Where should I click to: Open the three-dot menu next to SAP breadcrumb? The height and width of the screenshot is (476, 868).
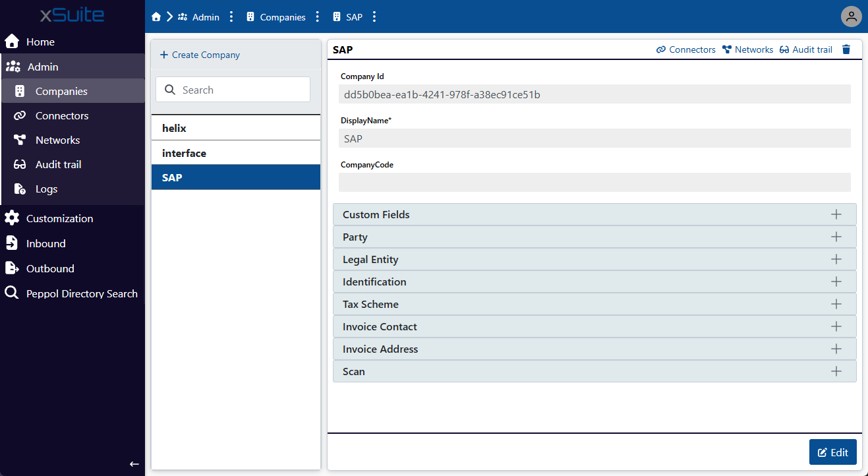coord(374,17)
